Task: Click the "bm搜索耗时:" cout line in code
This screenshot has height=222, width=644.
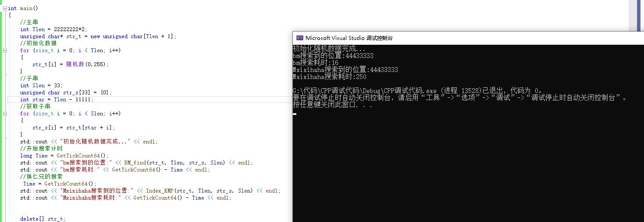Action: [115, 170]
